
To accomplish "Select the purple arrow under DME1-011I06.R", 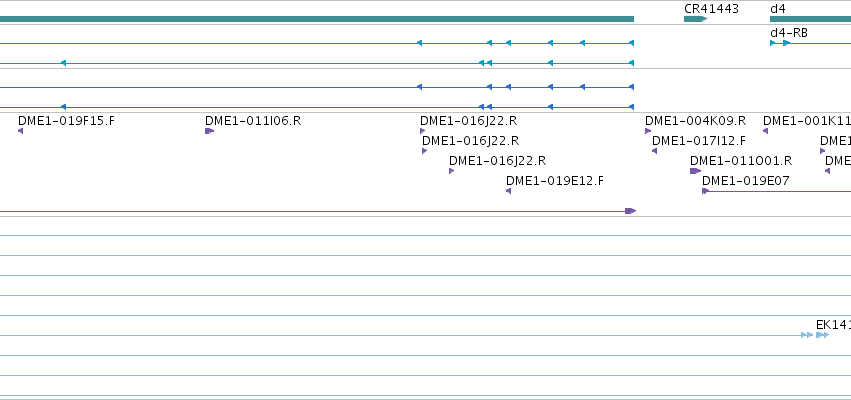I will (x=209, y=131).
